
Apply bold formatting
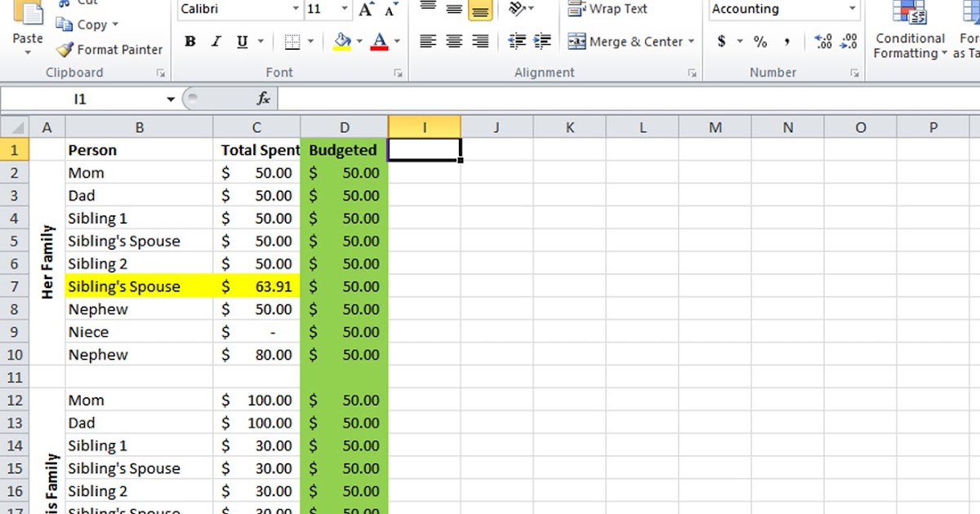pos(190,41)
